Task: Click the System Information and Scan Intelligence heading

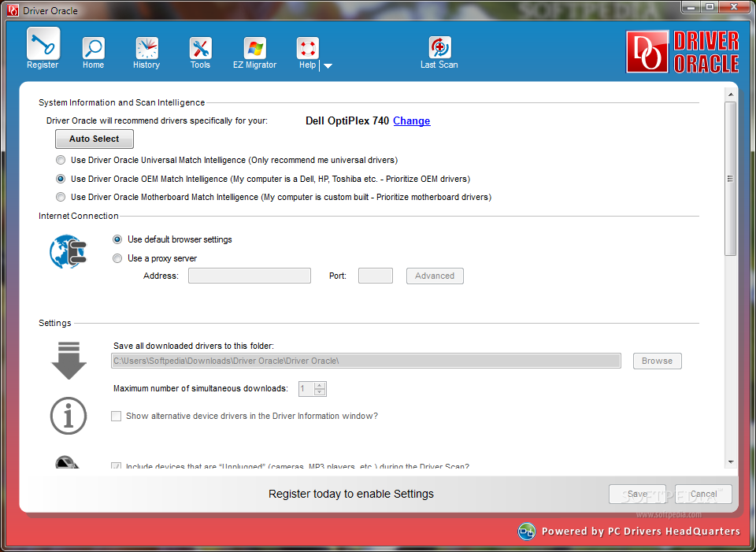Action: click(121, 102)
